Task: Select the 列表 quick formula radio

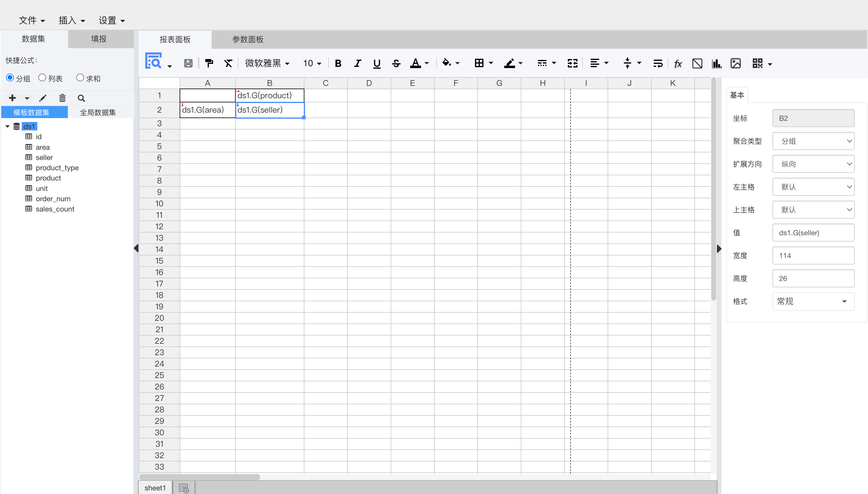Action: pyautogui.click(x=42, y=78)
